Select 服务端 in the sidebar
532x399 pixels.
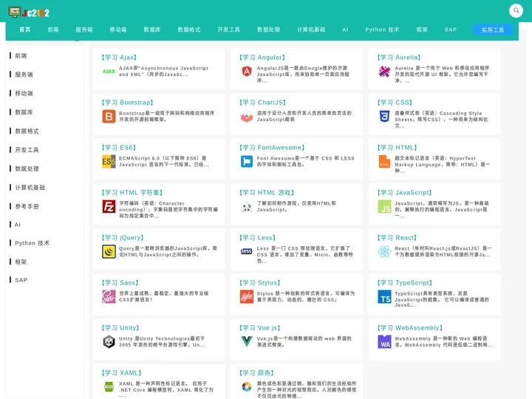[x=24, y=75]
